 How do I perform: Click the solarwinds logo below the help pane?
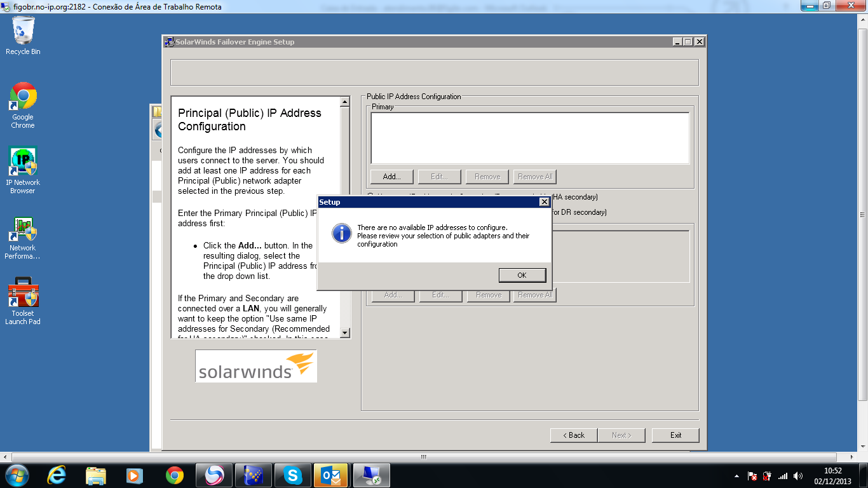tap(256, 366)
